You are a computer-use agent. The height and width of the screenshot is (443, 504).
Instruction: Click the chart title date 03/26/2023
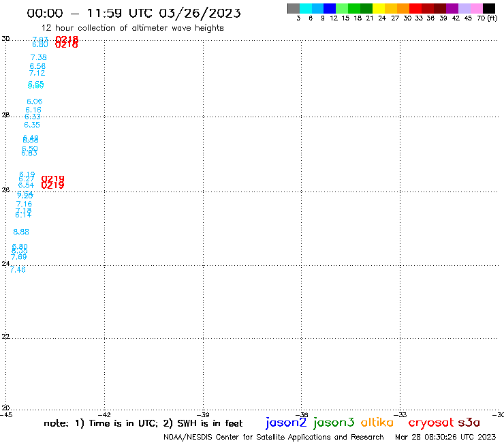200,13
